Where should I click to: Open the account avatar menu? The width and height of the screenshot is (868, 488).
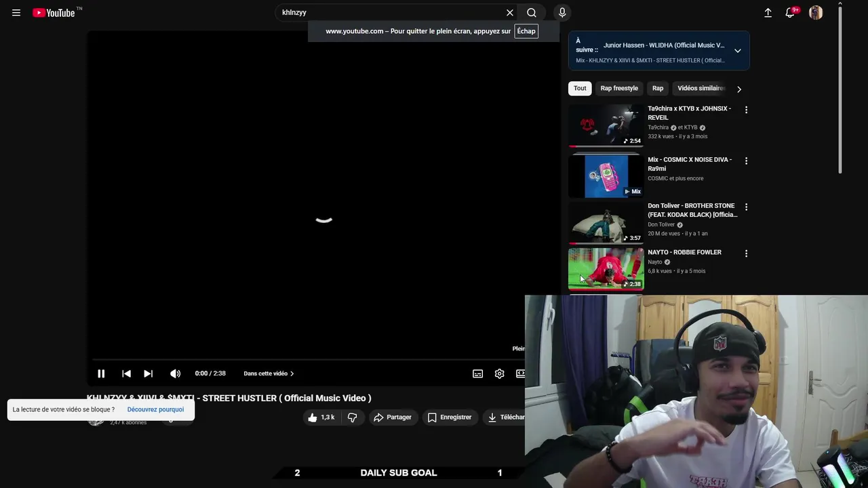816,13
